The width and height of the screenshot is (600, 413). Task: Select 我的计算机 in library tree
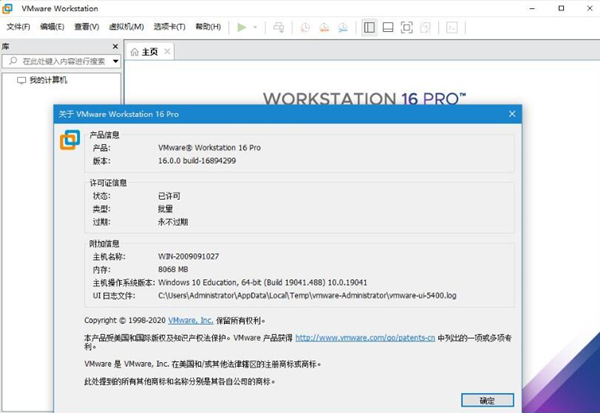coord(47,81)
